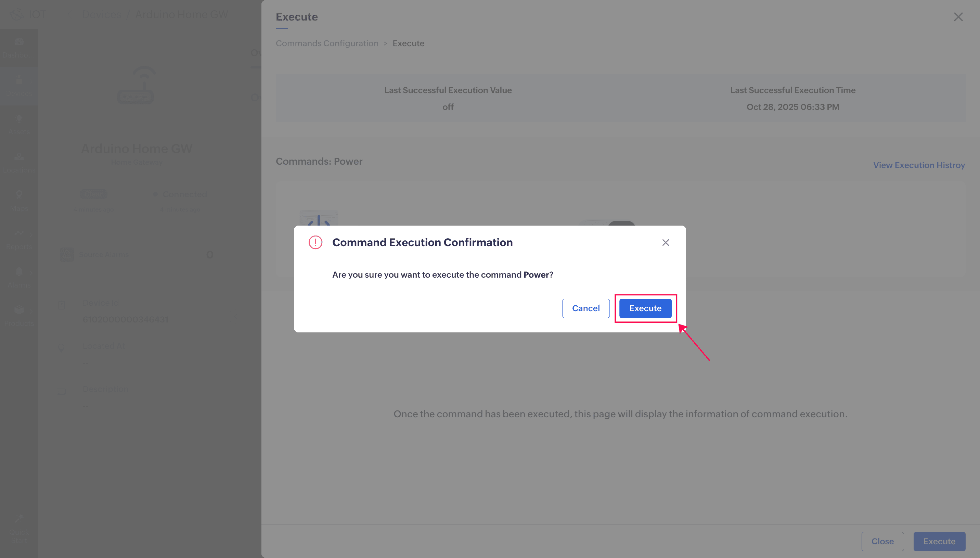Click the red warning exclamation icon

315,243
